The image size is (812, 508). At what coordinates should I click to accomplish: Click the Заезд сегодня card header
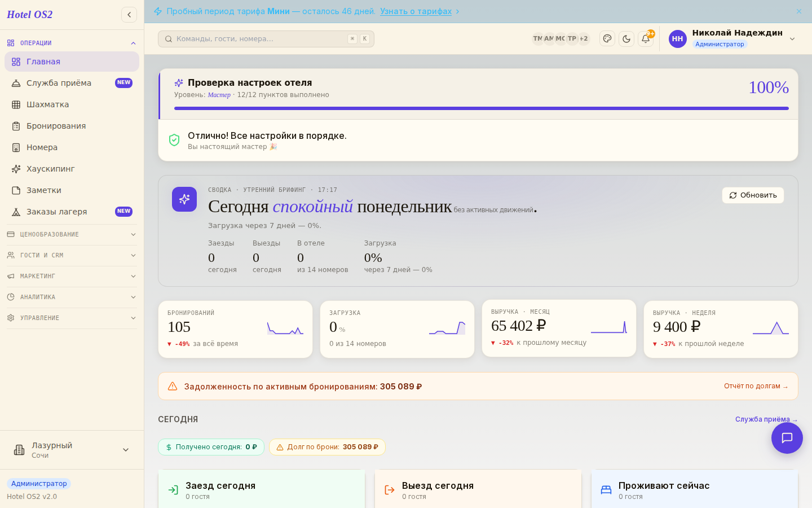click(x=262, y=489)
